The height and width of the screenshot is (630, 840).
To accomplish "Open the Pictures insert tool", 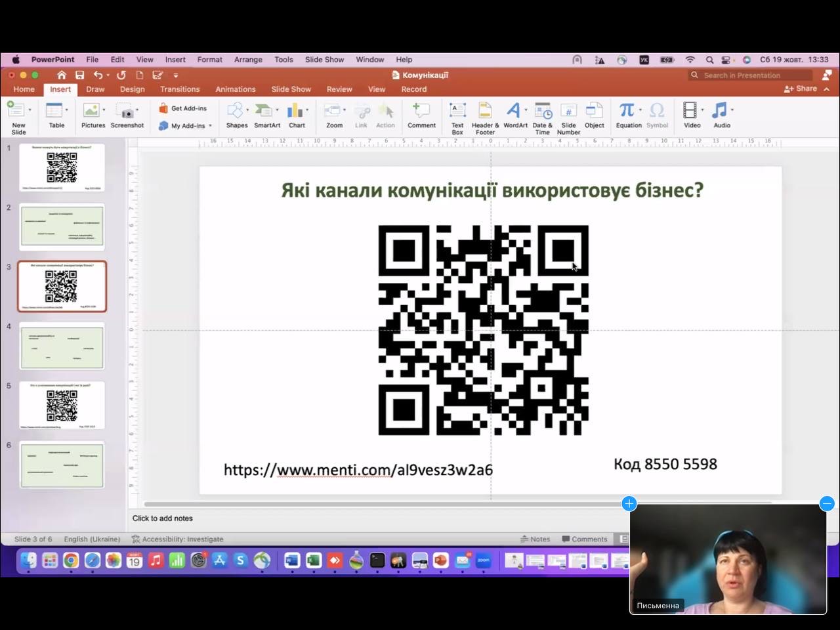I will pyautogui.click(x=93, y=115).
